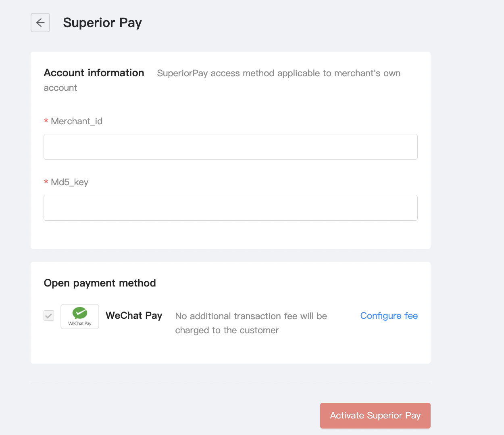Focus the Md5_key input field
The height and width of the screenshot is (435, 504).
231,208
